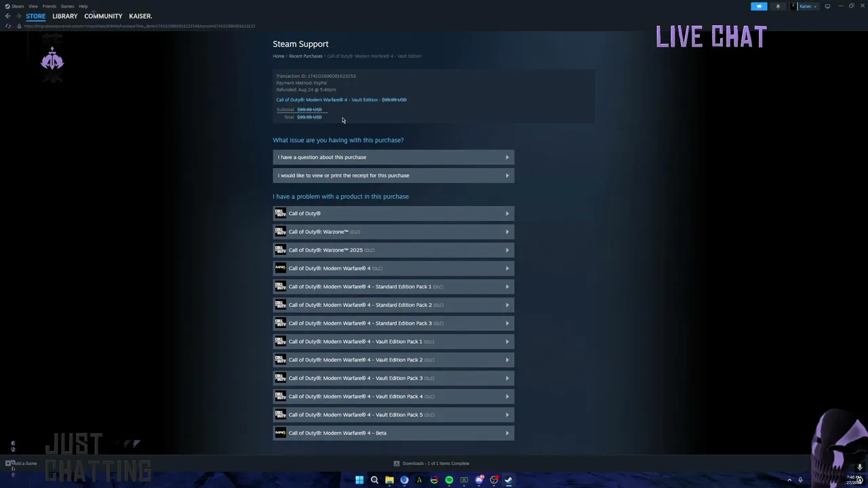868x488 pixels.
Task: Open the notifications bell
Action: click(778, 6)
